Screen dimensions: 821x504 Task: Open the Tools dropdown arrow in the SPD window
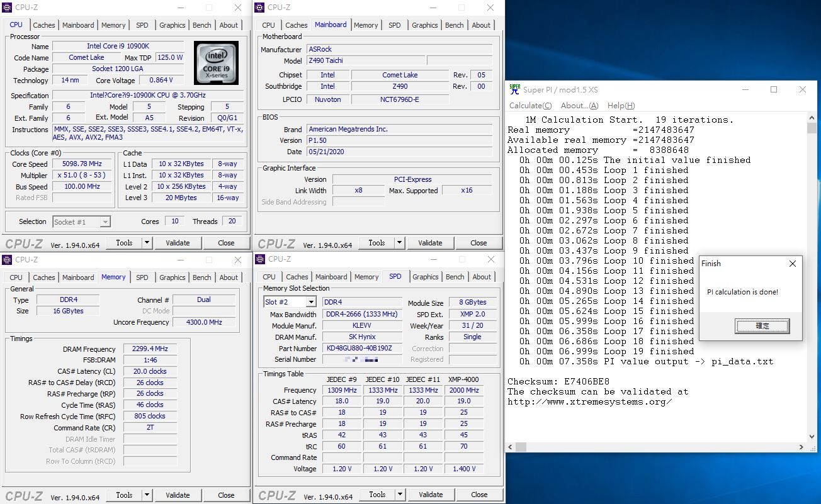tap(400, 495)
